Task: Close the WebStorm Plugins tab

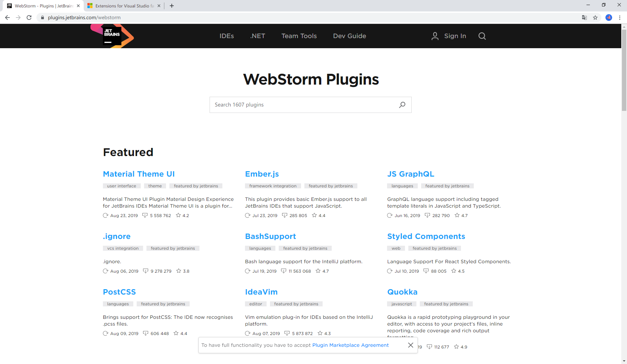Action: pos(78,6)
